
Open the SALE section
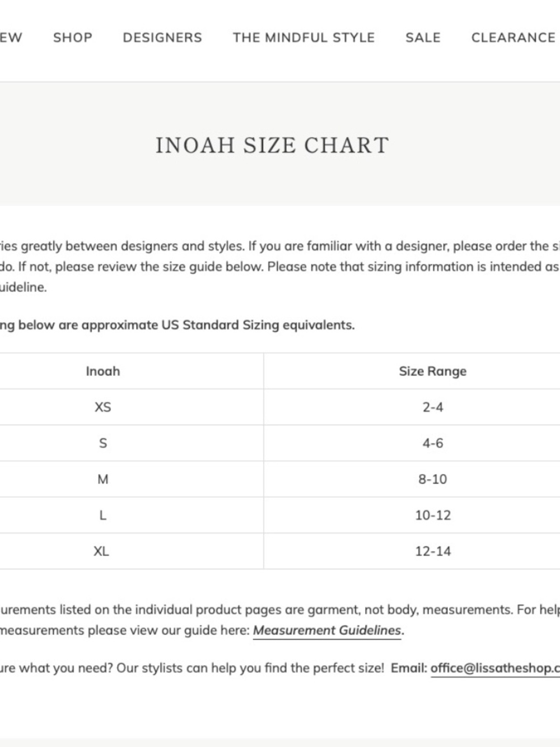tap(423, 38)
